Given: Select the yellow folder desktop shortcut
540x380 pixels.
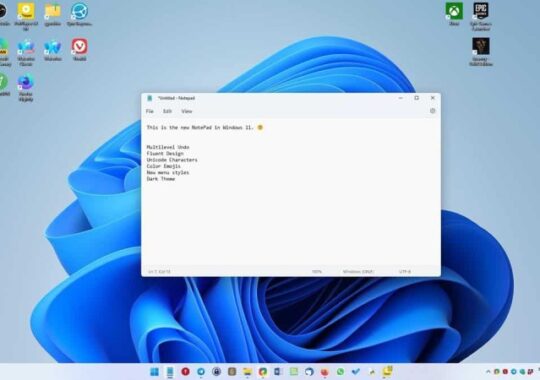Looking at the screenshot, I should pos(52,14).
